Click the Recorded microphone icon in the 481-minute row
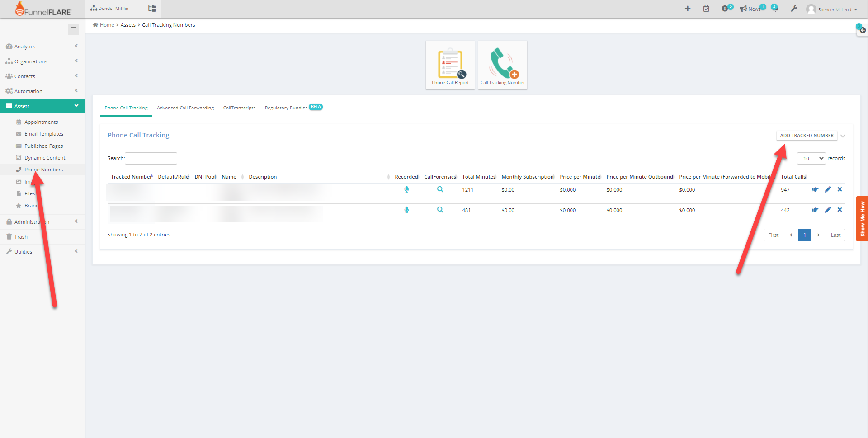868x438 pixels. click(x=406, y=210)
